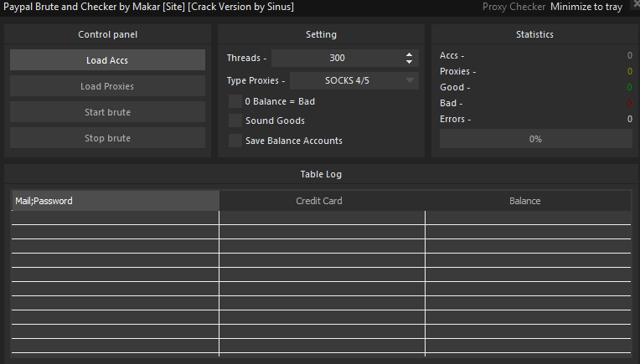The height and width of the screenshot is (364, 640).
Task: Toggle the 0 Balance = Bad checkbox
Action: (x=235, y=101)
